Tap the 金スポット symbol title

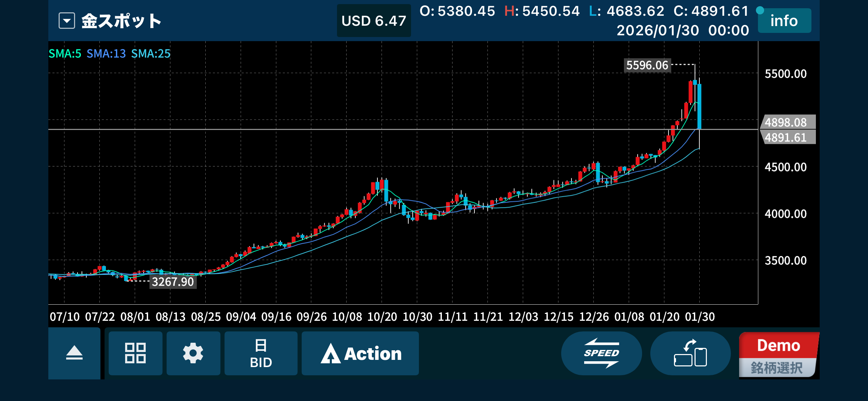tap(121, 21)
